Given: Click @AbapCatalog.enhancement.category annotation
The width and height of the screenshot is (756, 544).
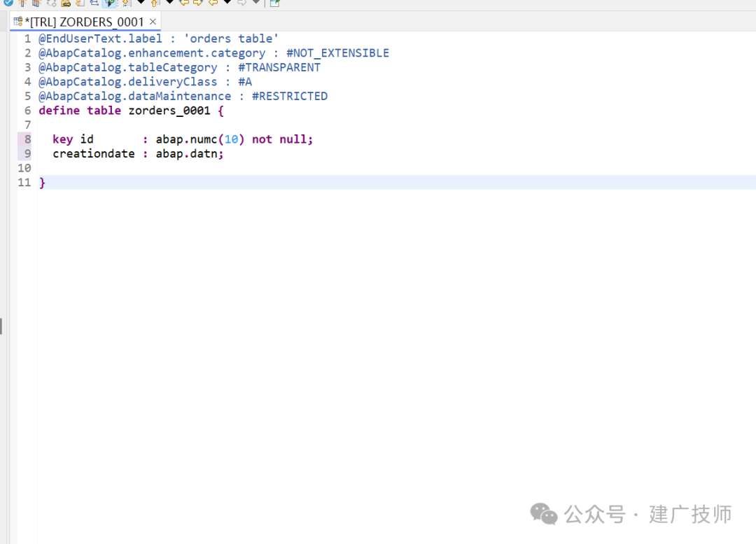Looking at the screenshot, I should tap(152, 53).
